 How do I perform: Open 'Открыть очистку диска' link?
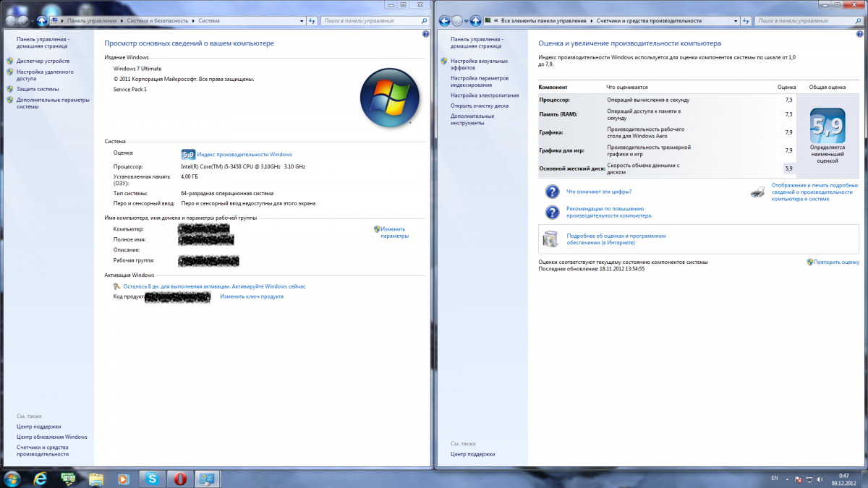click(x=480, y=106)
